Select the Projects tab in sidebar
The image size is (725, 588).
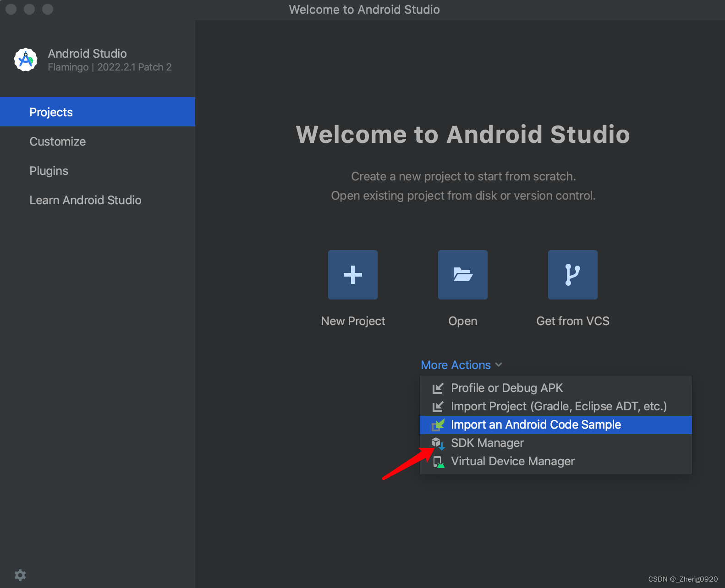point(98,112)
